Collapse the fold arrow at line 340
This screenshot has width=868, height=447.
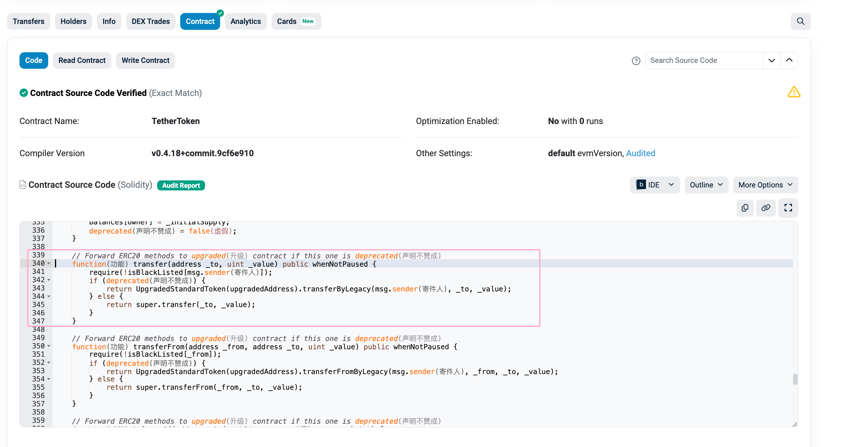49,263
